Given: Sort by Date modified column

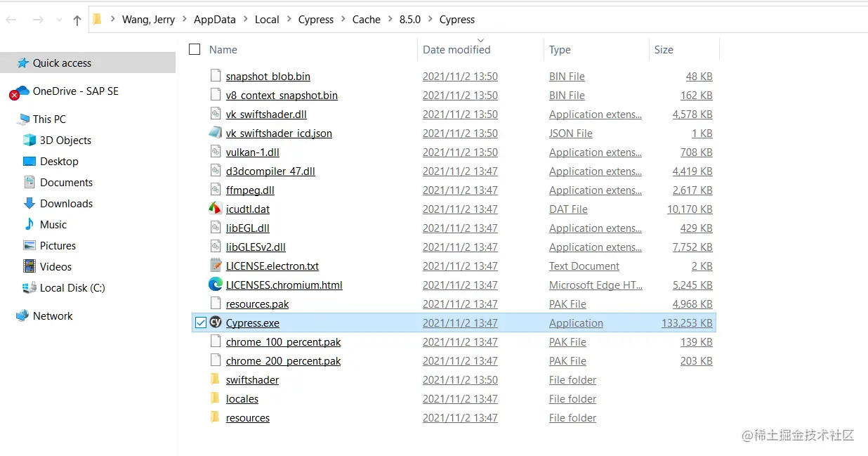Looking at the screenshot, I should coord(456,49).
